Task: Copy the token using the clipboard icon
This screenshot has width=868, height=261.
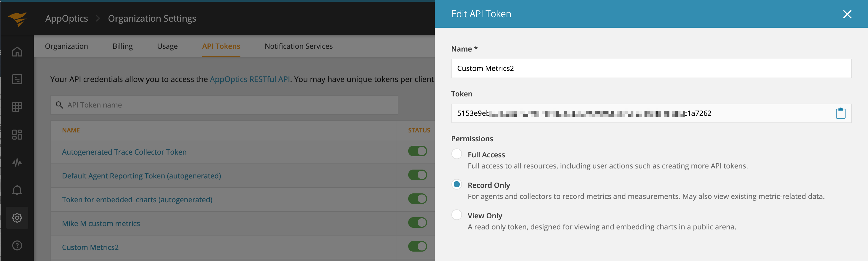Action: tap(841, 113)
